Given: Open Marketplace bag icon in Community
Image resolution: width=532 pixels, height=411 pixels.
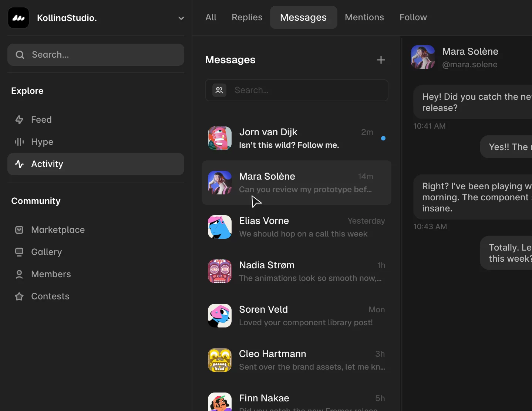Looking at the screenshot, I should [x=19, y=230].
